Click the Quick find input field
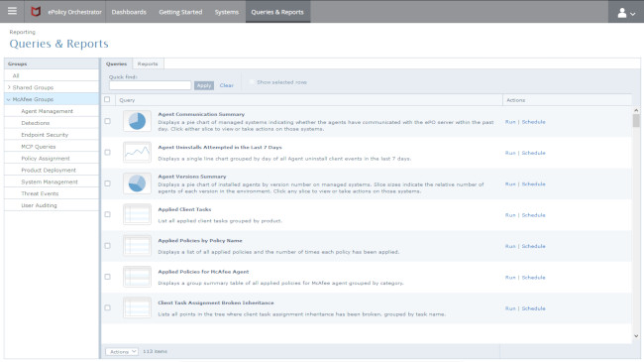The height and width of the screenshot is (362, 644). 150,85
